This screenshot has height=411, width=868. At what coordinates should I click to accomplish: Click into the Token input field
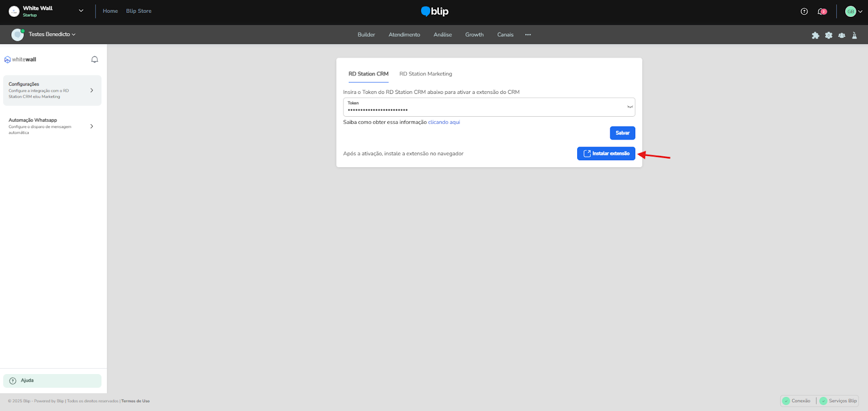click(x=483, y=109)
